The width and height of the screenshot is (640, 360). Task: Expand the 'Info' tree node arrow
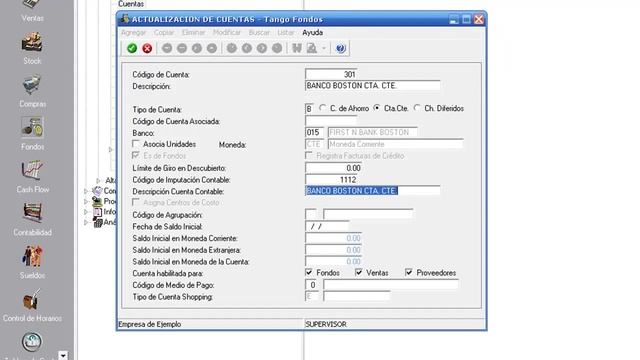tap(86, 212)
